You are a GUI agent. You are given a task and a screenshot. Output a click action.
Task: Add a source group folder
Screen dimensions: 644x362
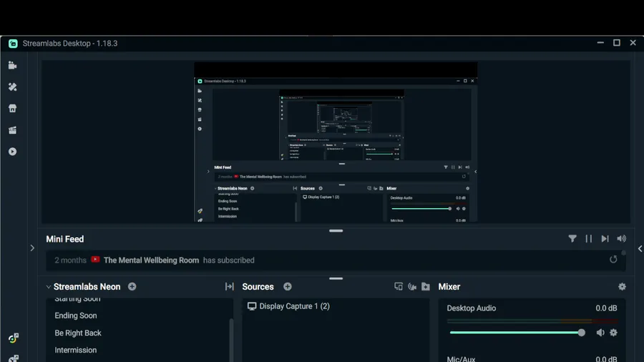point(426,286)
